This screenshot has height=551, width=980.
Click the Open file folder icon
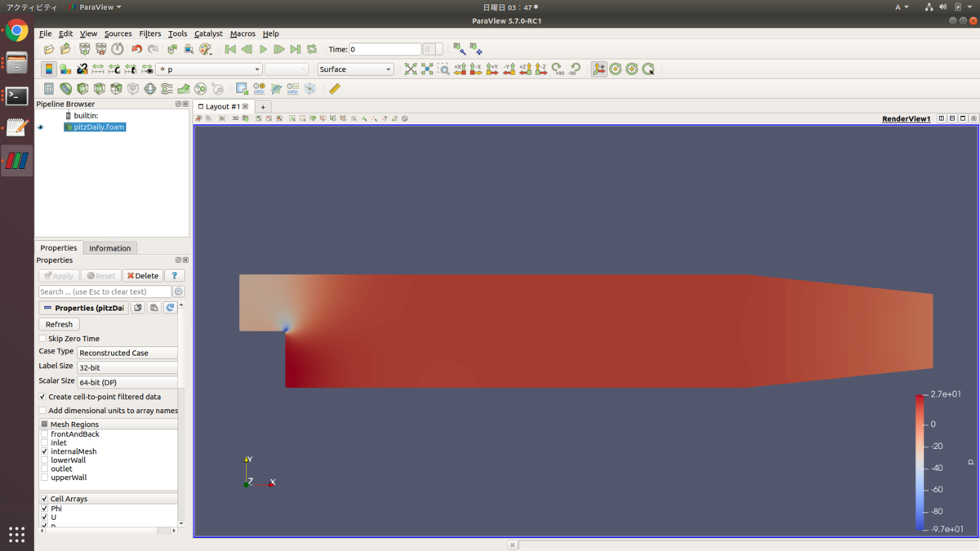[x=49, y=49]
